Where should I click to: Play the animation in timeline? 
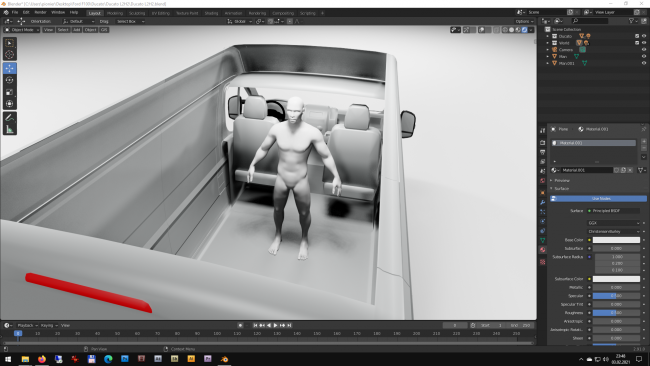click(276, 325)
